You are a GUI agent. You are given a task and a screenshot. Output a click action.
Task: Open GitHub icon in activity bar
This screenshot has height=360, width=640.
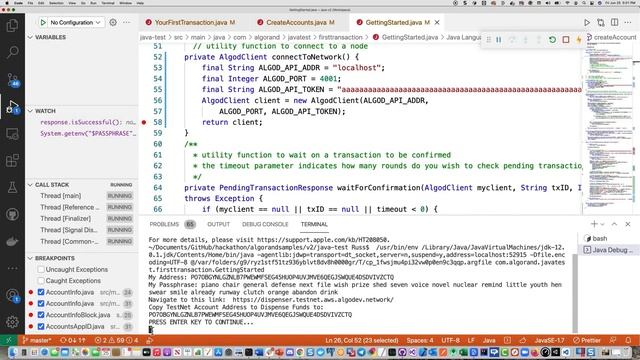click(x=12, y=214)
